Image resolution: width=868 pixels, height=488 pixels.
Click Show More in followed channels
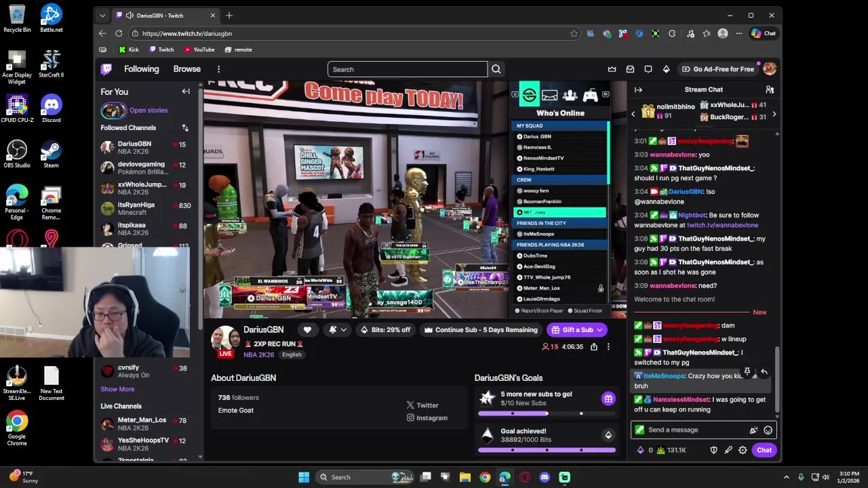[x=117, y=389]
